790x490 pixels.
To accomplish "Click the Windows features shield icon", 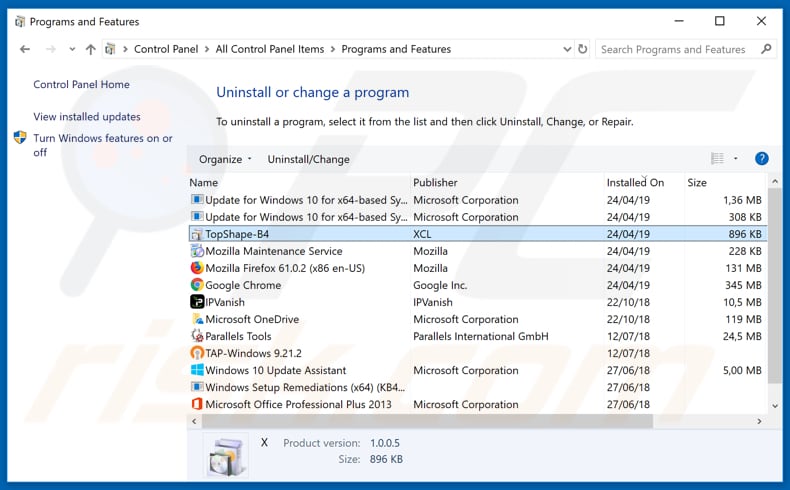I will (20, 137).
